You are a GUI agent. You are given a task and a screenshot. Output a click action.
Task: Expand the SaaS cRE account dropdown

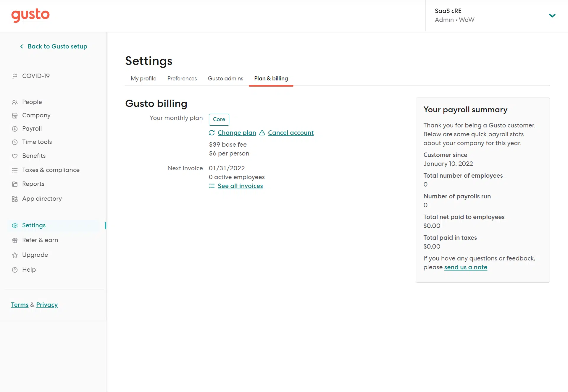pyautogui.click(x=552, y=16)
